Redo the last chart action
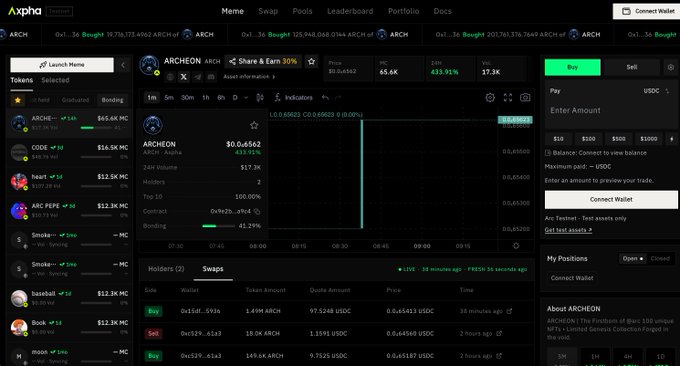 [x=338, y=98]
